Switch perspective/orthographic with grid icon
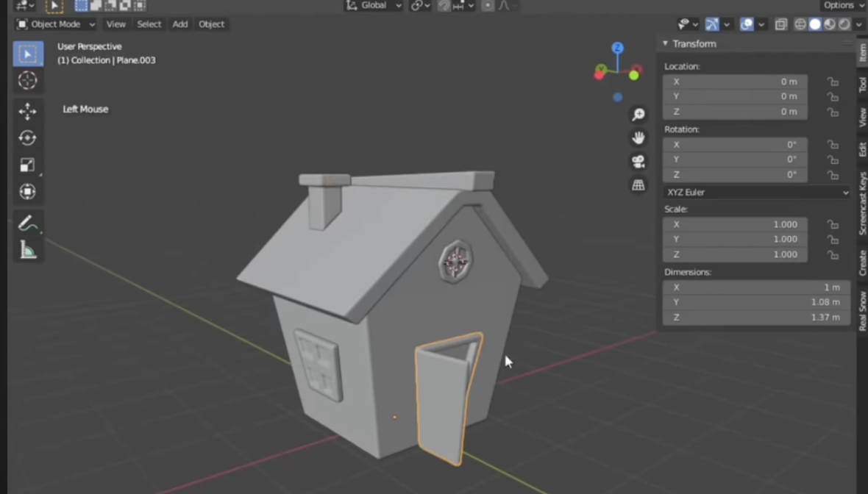This screenshot has height=494, width=868. [x=638, y=185]
